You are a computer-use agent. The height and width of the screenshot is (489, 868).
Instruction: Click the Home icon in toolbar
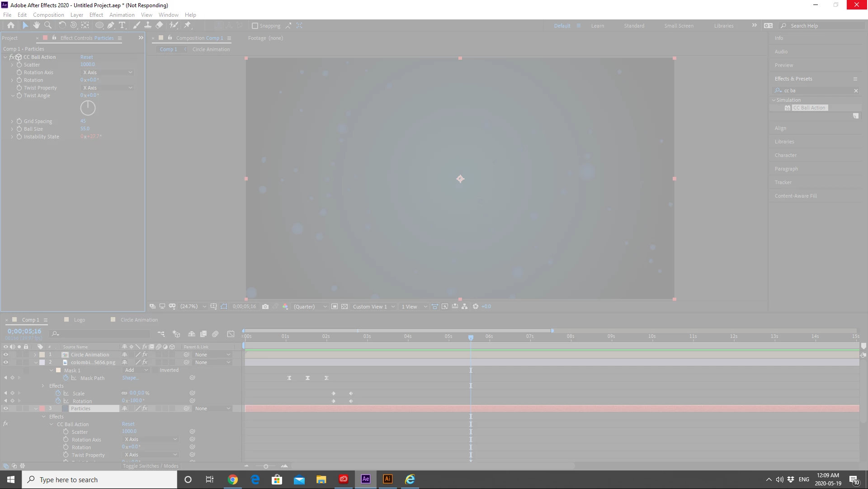(11, 25)
